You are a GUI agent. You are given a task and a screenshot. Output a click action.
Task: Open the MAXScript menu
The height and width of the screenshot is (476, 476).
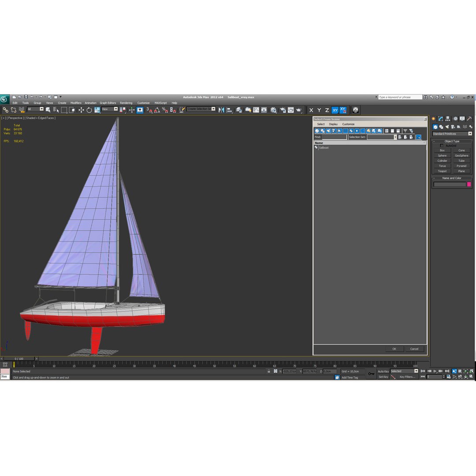pos(160,103)
